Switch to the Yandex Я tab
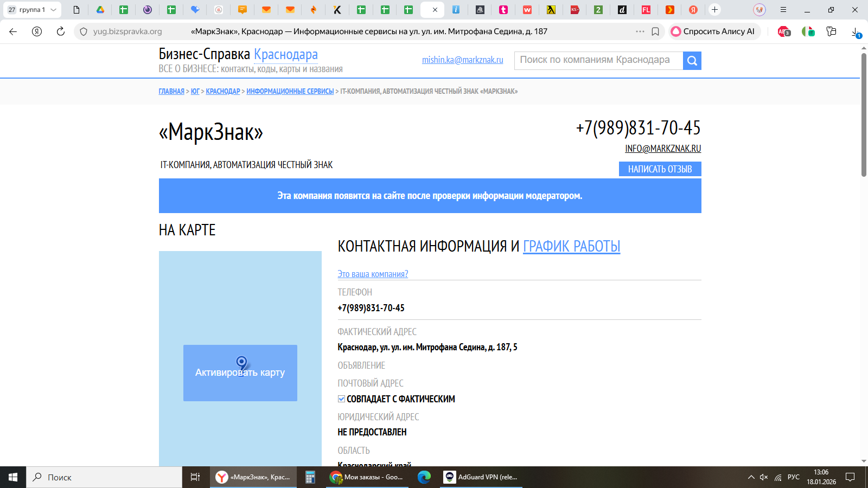Viewport: 868px width, 488px height. click(x=693, y=10)
